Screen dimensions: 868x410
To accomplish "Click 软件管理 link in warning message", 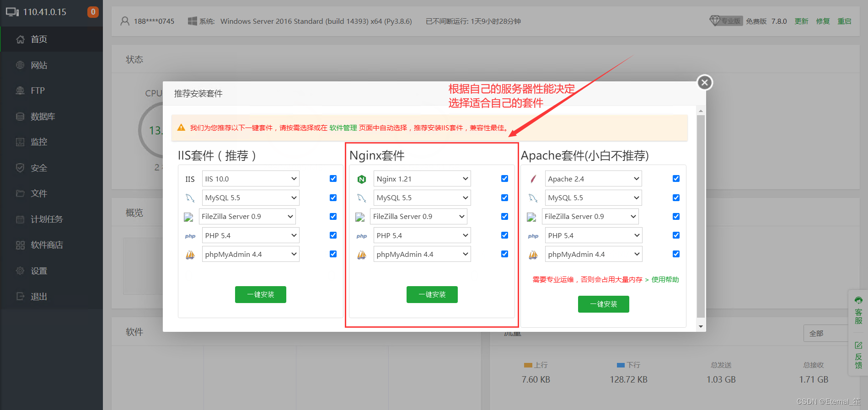I will [343, 128].
